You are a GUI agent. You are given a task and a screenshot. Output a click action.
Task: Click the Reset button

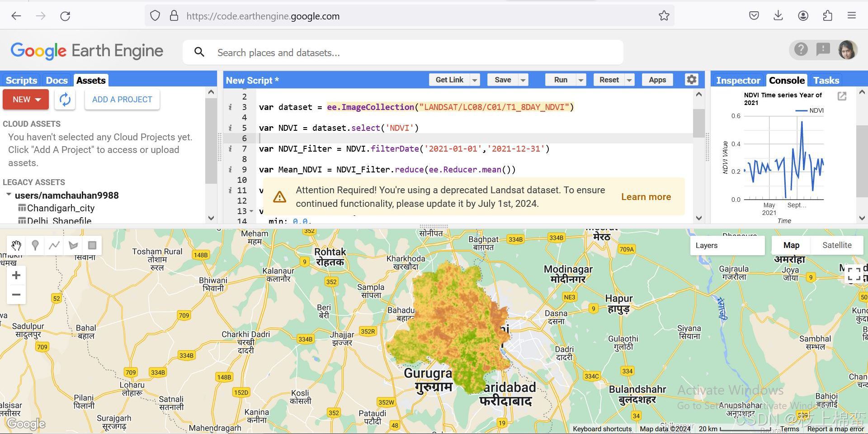coord(609,80)
